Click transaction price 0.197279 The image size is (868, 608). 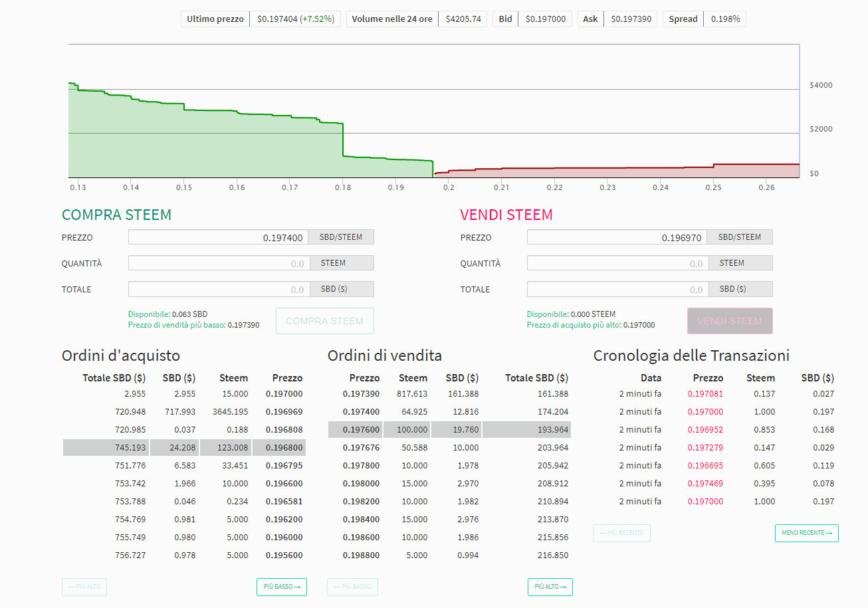tap(705, 447)
